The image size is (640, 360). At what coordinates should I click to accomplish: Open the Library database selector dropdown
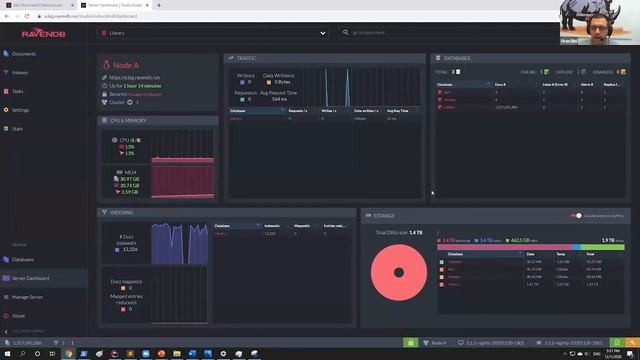coord(213,33)
